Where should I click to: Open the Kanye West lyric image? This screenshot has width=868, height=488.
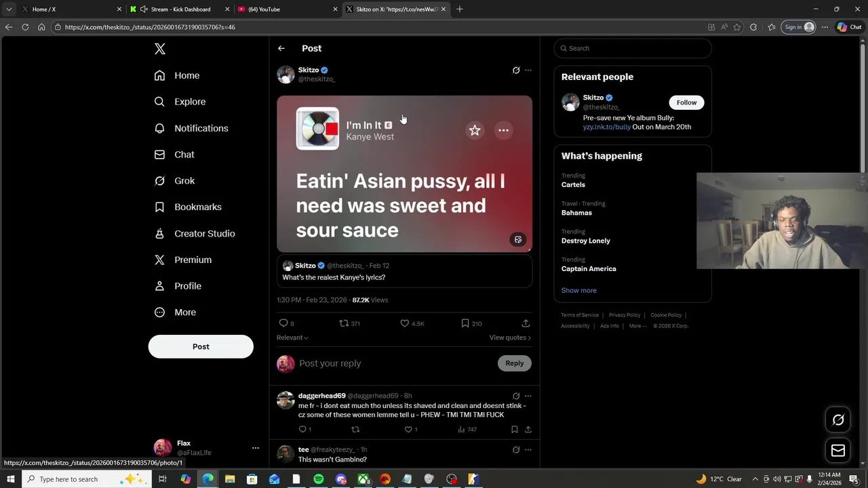pos(404,174)
